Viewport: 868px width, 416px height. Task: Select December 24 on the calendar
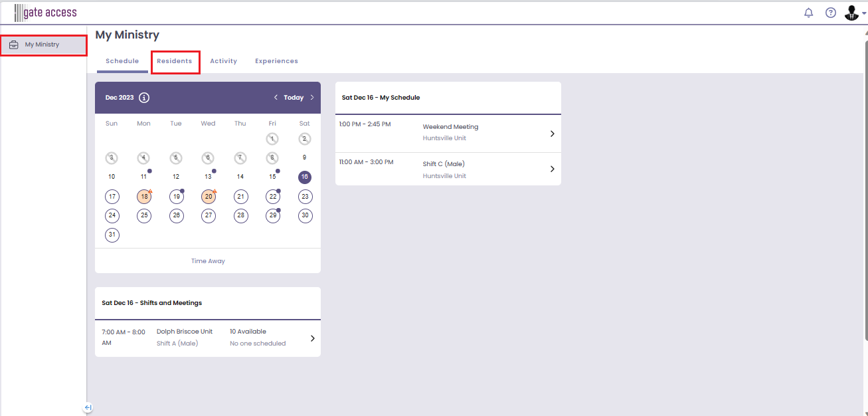tap(112, 215)
